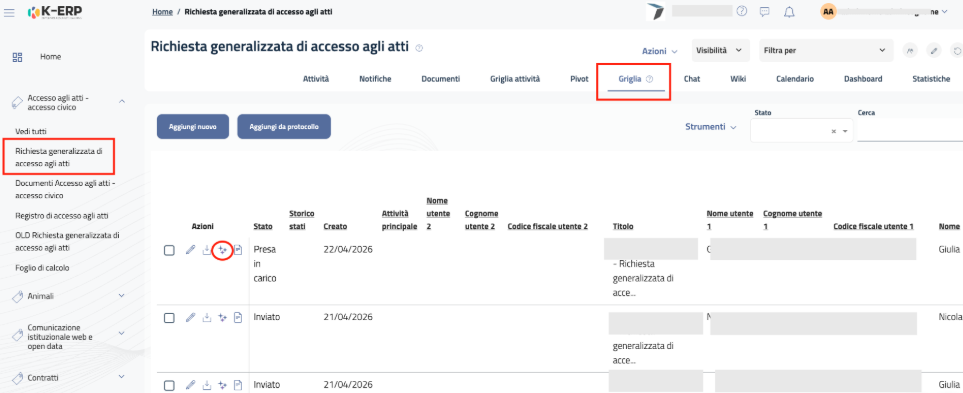
Task: Click sparkle AI icon in Presa in carico row
Action: (x=222, y=250)
